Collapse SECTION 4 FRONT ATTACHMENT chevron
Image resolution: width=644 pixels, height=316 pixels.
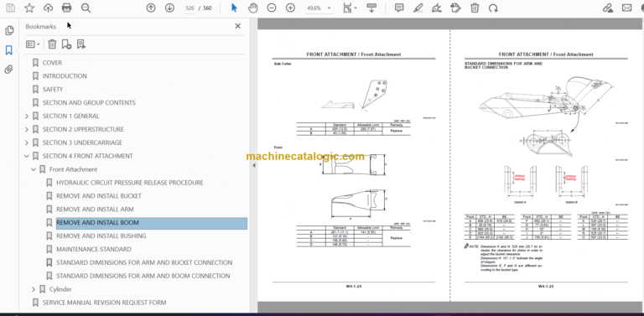27,156
